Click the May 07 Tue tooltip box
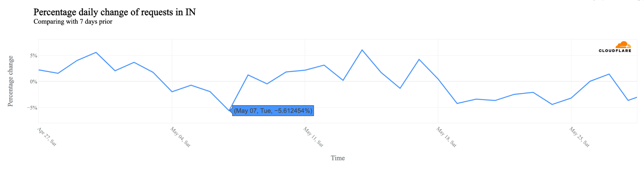 (x=273, y=111)
